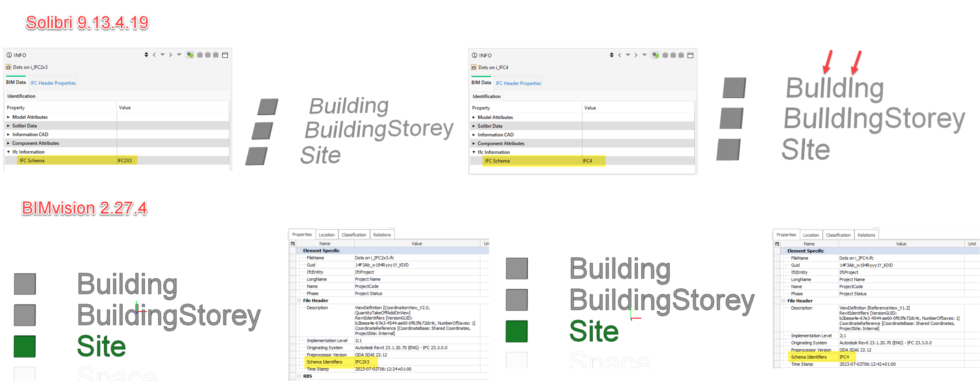Open column options icon in BIMvision IFC2x3 grid

[293, 244]
